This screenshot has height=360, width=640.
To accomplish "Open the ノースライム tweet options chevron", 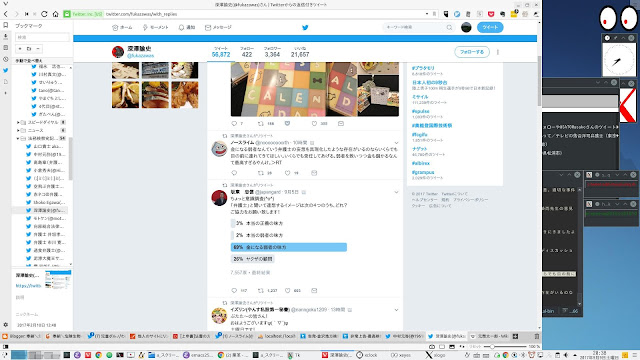I will 396,143.
